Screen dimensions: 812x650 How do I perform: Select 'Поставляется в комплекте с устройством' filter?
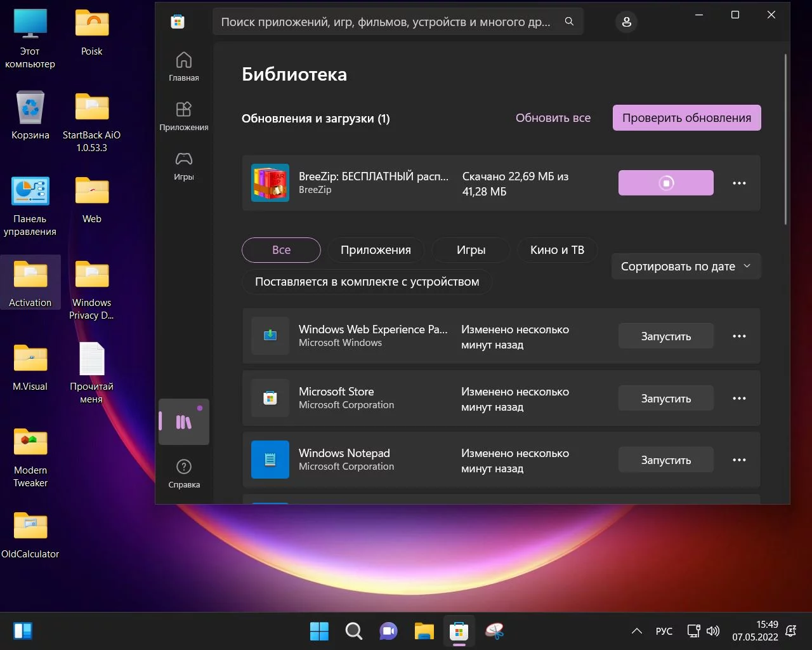367,282
